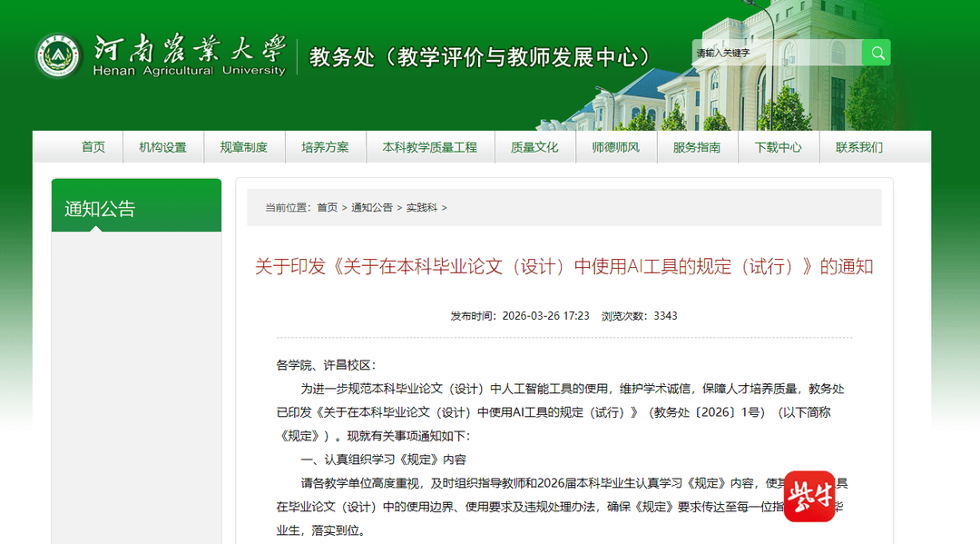
Task: Select 联系我们 in the navigation bar
Action: pos(858,146)
